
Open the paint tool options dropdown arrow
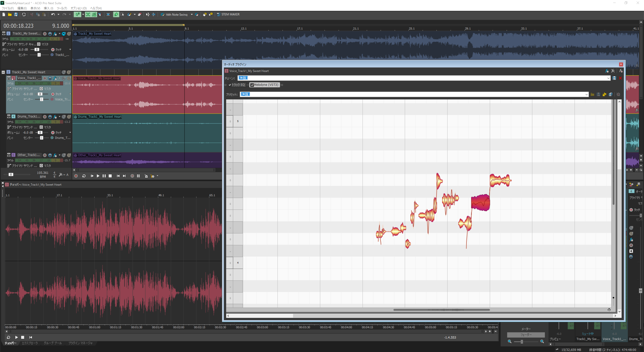[135, 14]
